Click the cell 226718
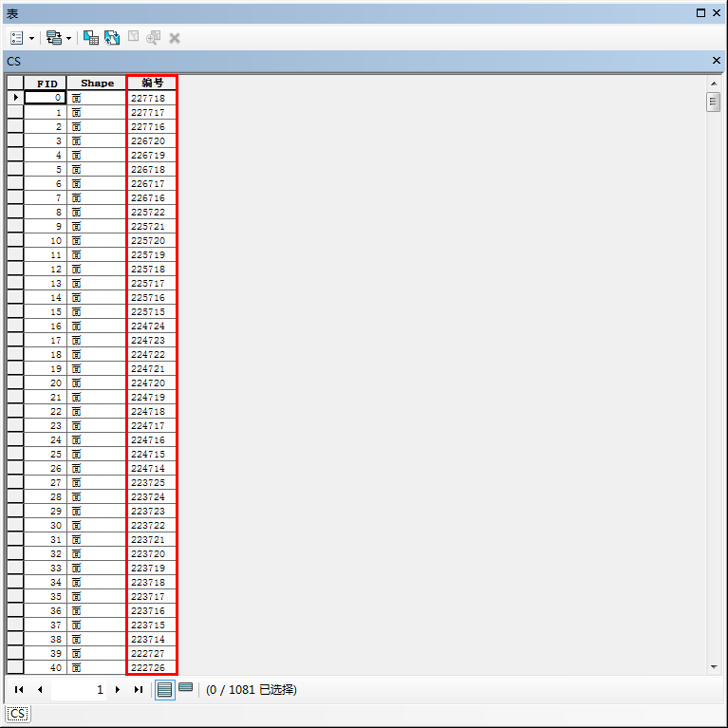Image resolution: width=728 pixels, height=728 pixels. coord(152,169)
